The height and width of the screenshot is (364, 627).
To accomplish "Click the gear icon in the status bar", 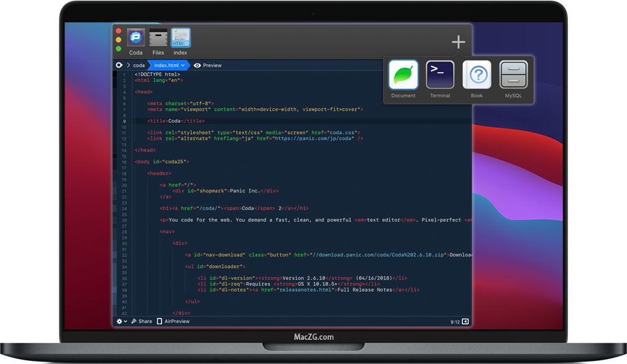I will pos(118,321).
